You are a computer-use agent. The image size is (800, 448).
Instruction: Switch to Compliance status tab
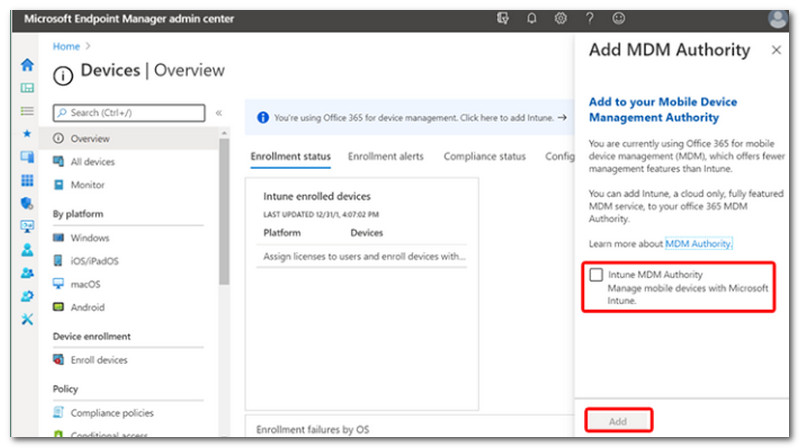click(484, 156)
